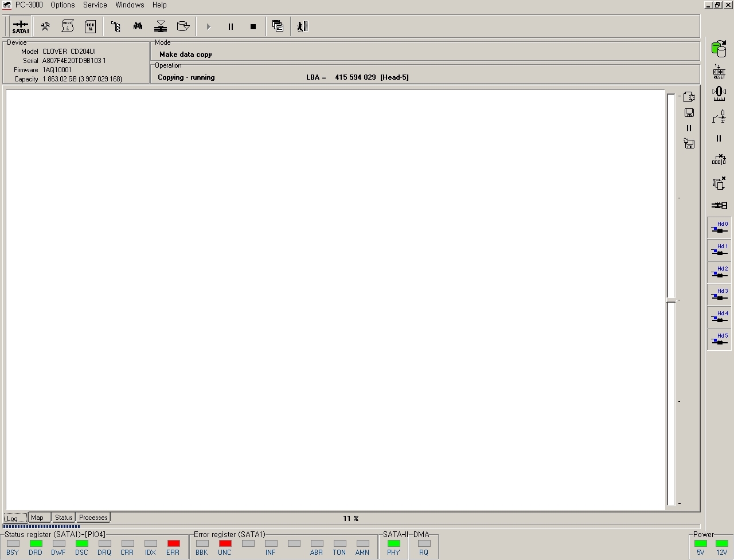Switch to the Processes tab
Viewport: 734px width, 560px height.
93,518
